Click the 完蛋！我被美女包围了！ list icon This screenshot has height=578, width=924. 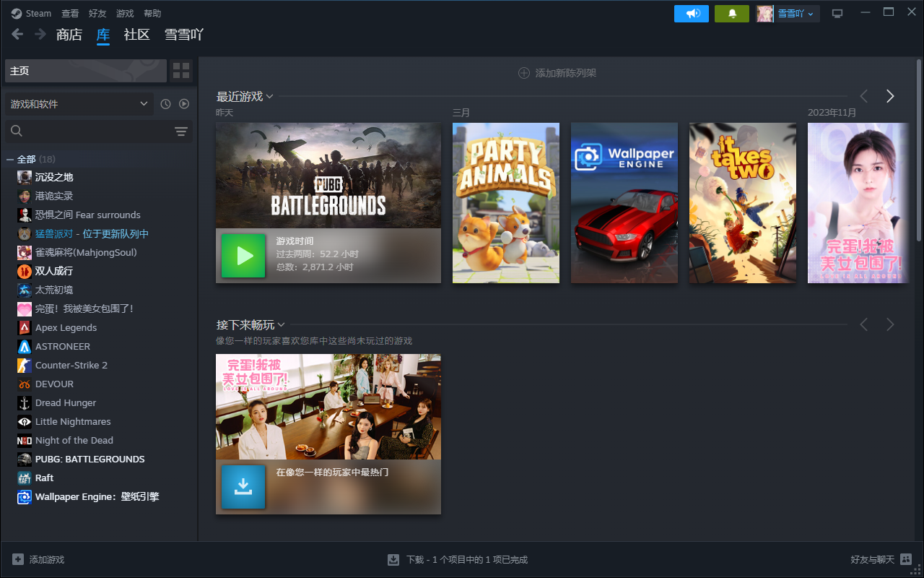(x=25, y=309)
